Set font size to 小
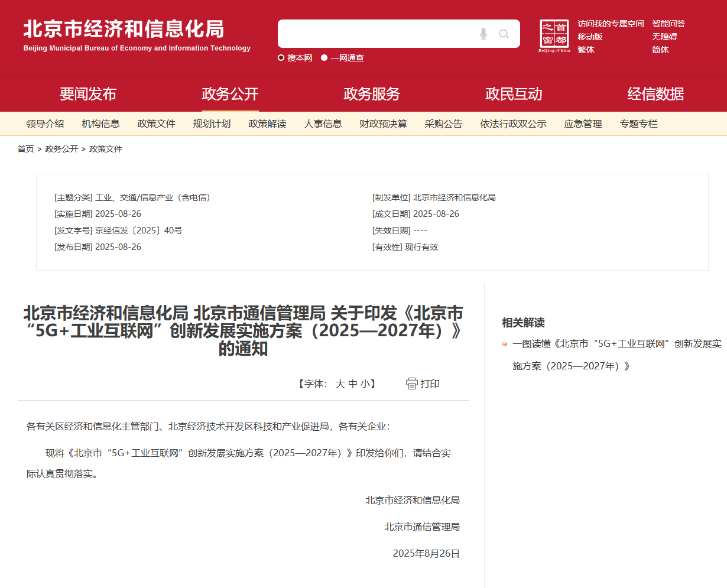The width and height of the screenshot is (727, 588). pos(365,384)
